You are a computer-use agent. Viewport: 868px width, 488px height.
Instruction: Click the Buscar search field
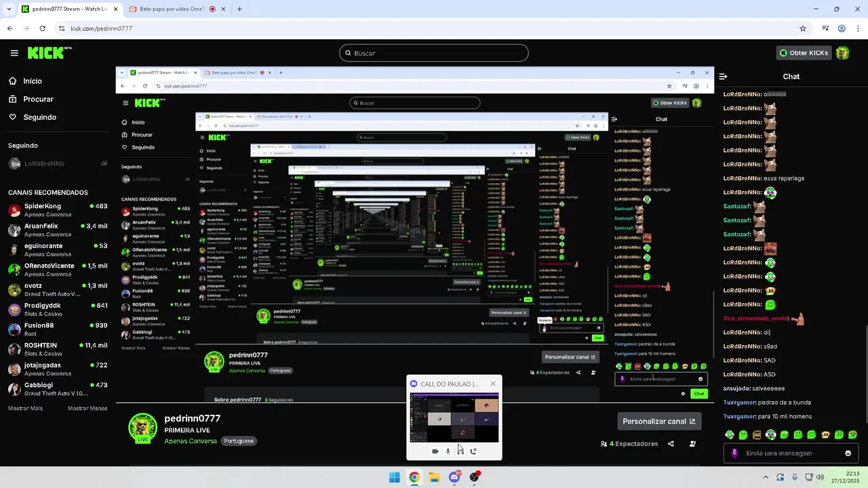pyautogui.click(x=434, y=53)
